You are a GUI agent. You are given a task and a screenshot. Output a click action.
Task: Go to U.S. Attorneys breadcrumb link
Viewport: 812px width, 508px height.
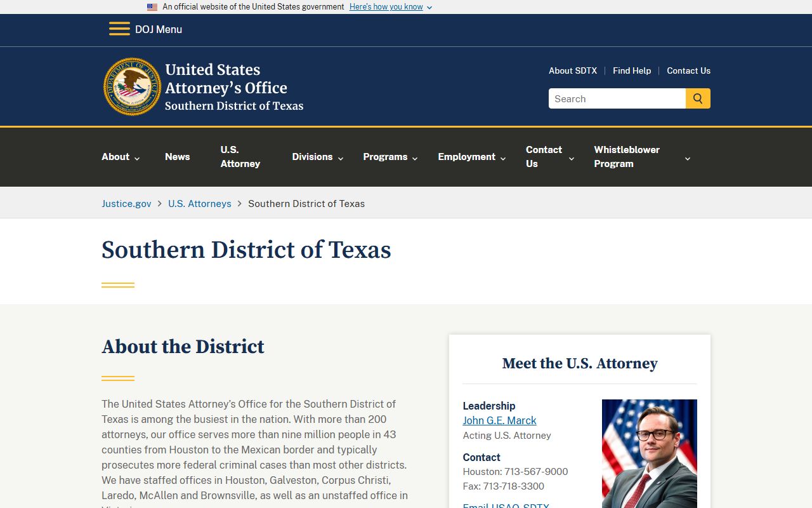click(200, 204)
